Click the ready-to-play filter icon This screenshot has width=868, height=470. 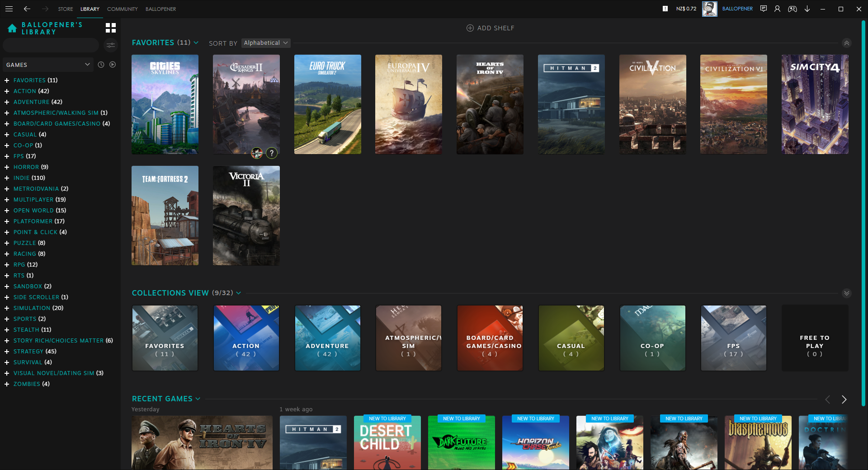pos(113,65)
